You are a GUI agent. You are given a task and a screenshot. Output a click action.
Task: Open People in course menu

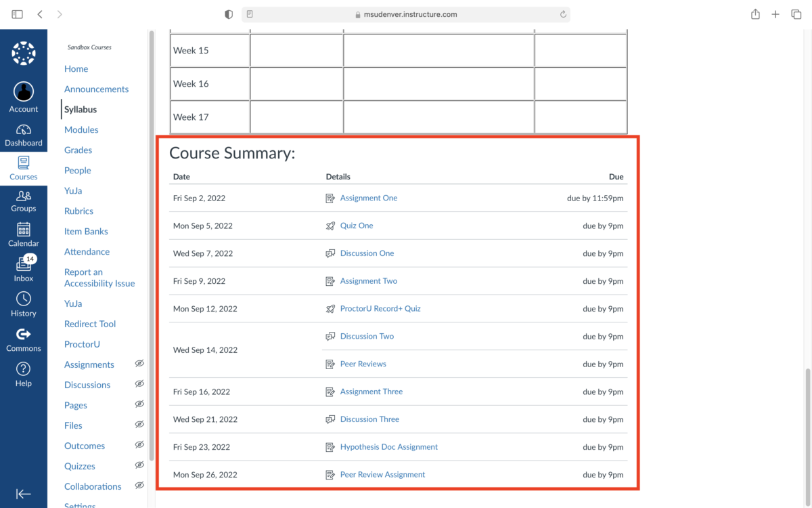[77, 170]
